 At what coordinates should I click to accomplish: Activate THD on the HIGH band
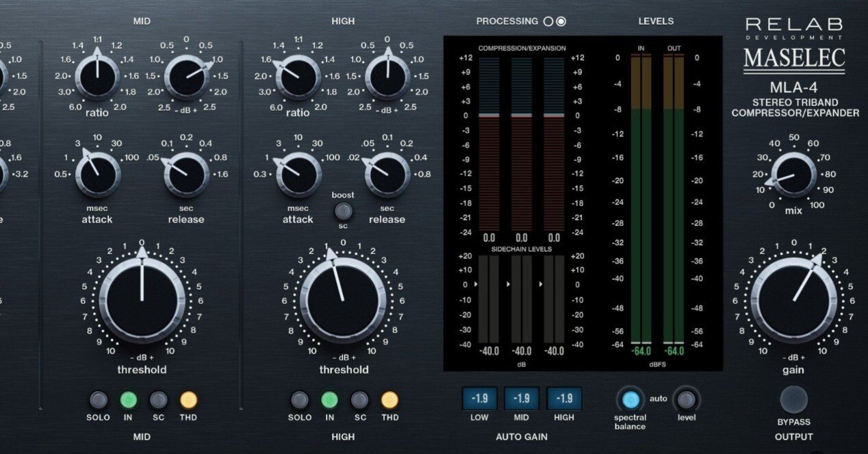(x=390, y=400)
